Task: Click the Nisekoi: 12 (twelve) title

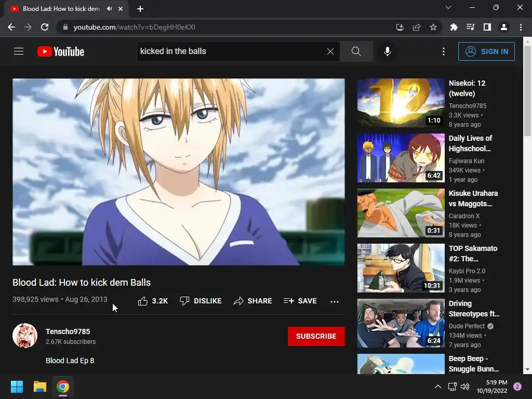Action: [467, 88]
